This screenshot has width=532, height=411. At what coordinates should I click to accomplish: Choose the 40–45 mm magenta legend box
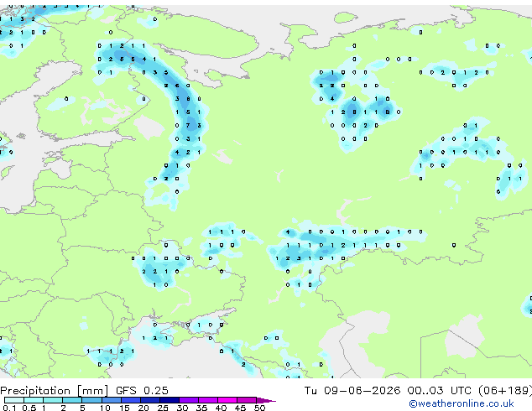(x=227, y=400)
